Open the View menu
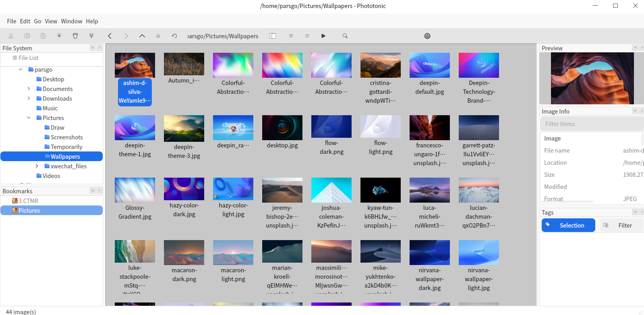 [51, 21]
